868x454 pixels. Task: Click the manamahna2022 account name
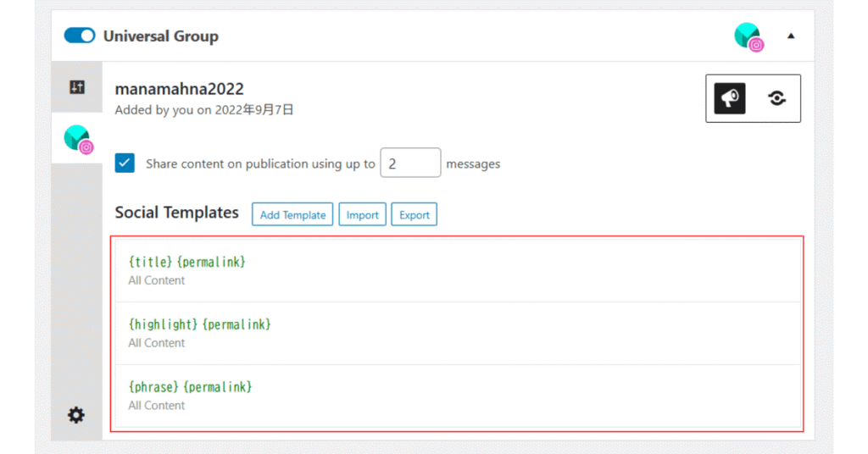tap(180, 89)
